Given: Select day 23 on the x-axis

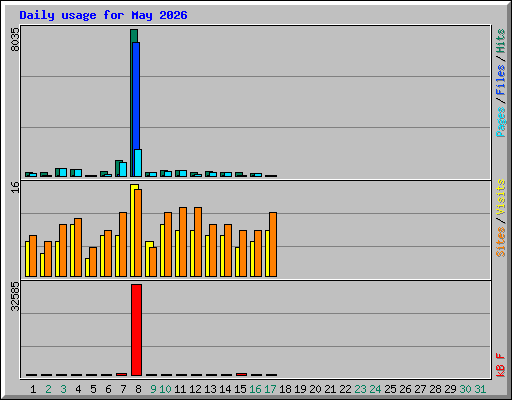Looking at the screenshot, I should click(x=360, y=389).
